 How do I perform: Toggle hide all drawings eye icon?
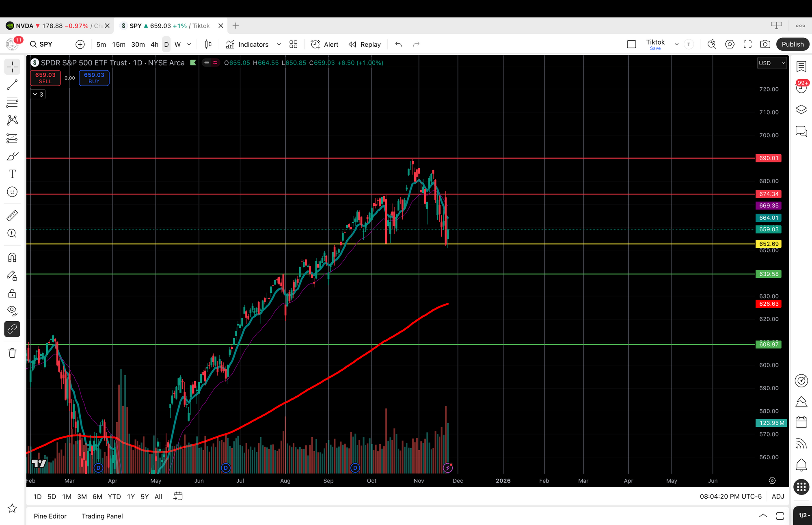point(12,311)
